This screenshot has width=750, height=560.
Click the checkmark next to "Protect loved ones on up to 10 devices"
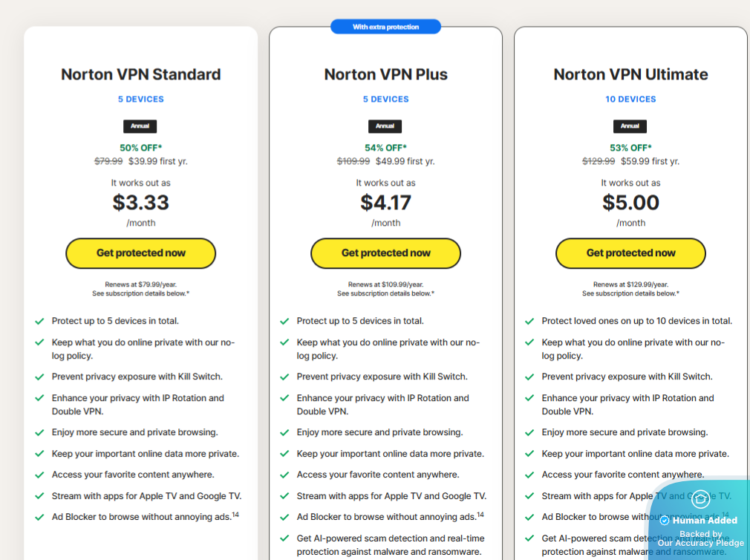tap(529, 321)
